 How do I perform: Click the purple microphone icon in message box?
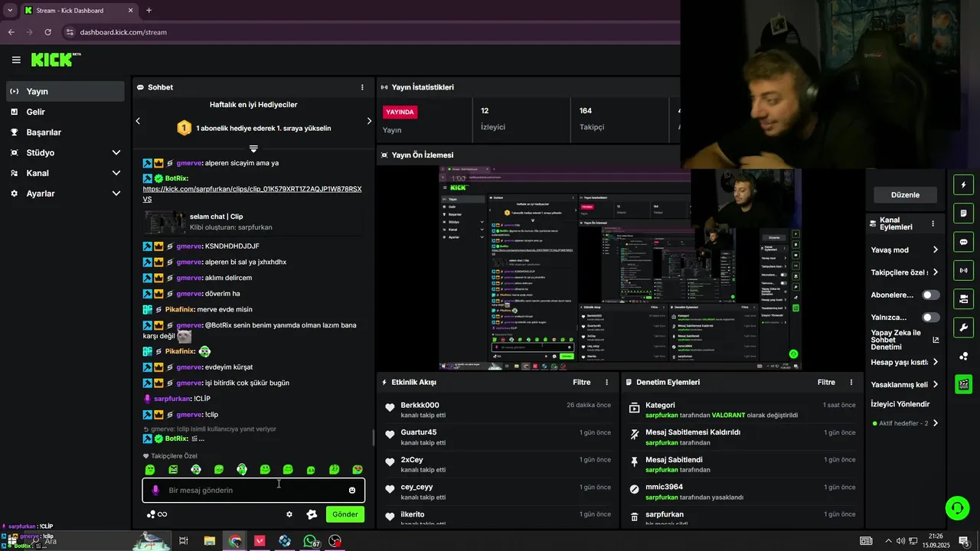click(x=155, y=491)
